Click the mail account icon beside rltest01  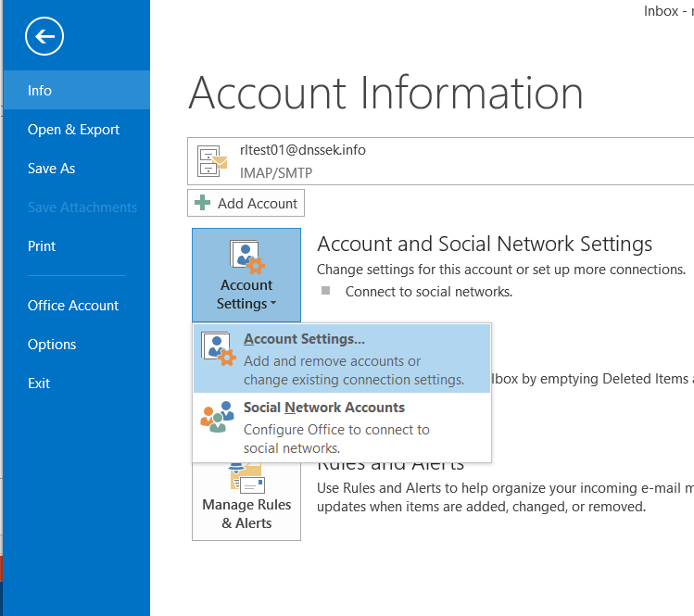pyautogui.click(x=212, y=163)
